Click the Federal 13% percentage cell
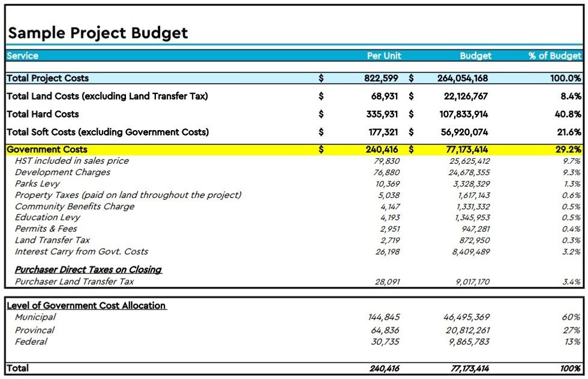 tap(573, 341)
